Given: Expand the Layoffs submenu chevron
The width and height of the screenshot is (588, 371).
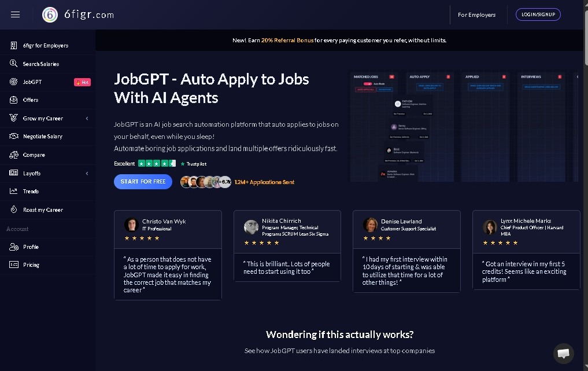Looking at the screenshot, I should (87, 173).
